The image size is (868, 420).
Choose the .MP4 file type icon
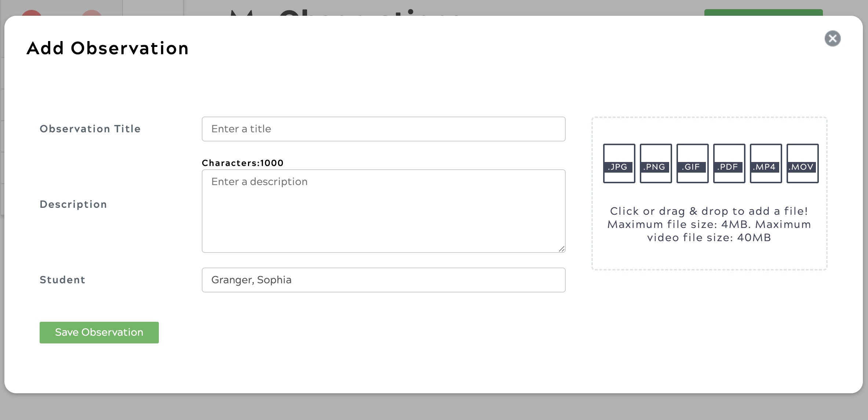tap(766, 163)
